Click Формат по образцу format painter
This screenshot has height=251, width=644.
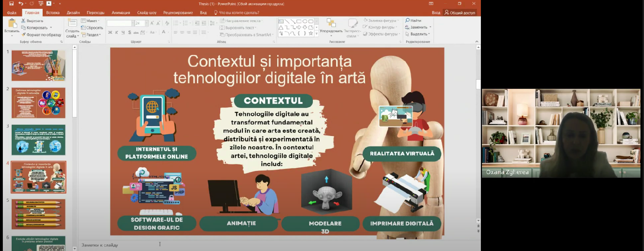pyautogui.click(x=41, y=35)
